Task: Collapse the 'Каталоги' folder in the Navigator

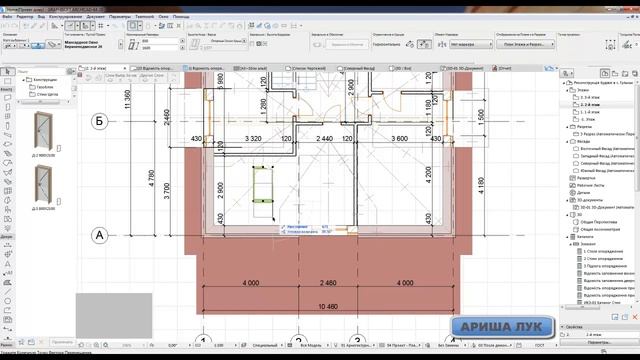Action: click(567, 237)
